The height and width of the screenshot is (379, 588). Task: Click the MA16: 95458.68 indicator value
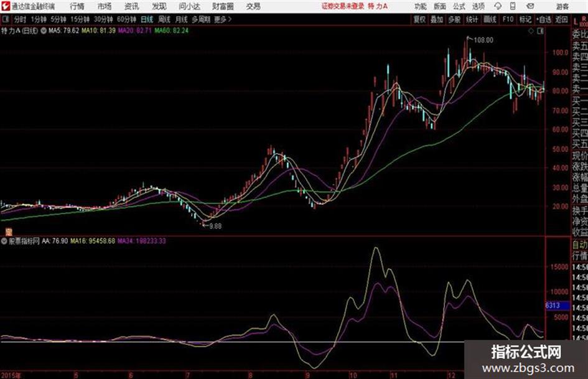(x=93, y=241)
